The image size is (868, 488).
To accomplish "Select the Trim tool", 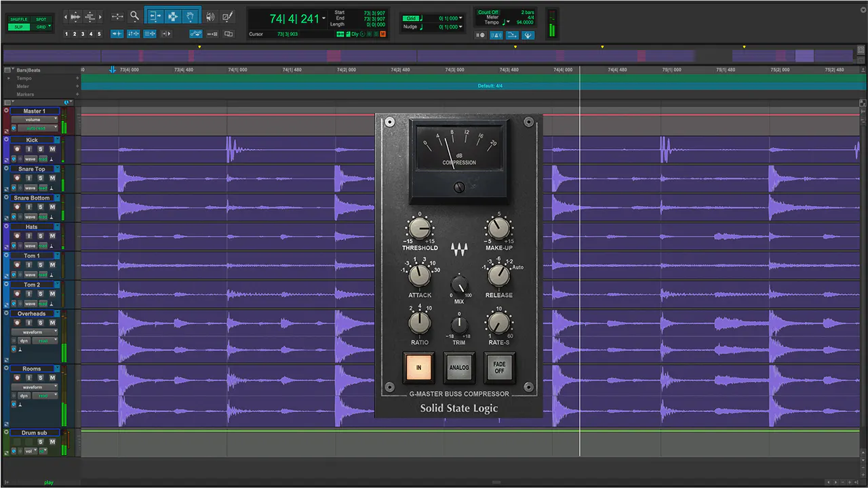I will pos(155,16).
